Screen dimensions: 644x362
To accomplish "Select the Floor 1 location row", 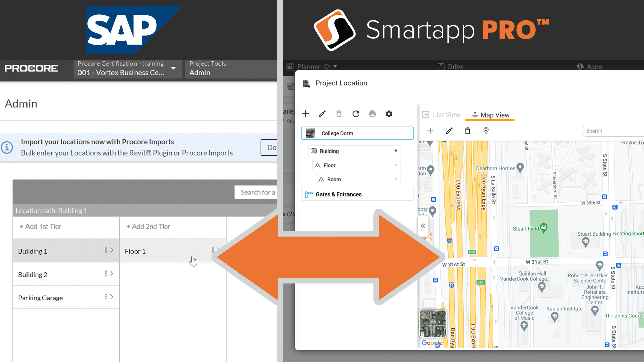I will point(173,251).
